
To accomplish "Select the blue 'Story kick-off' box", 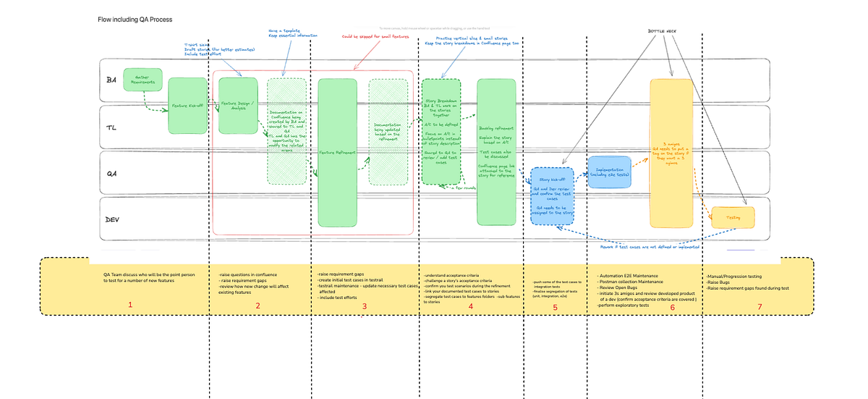I will [x=552, y=197].
